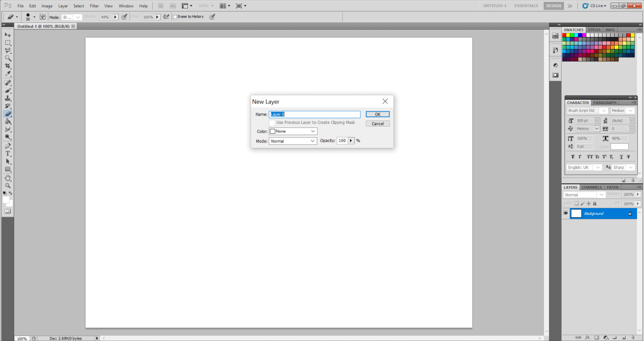This screenshot has height=341, width=644.
Task: Open the Color dropdown in New Layer
Action: pyautogui.click(x=293, y=132)
